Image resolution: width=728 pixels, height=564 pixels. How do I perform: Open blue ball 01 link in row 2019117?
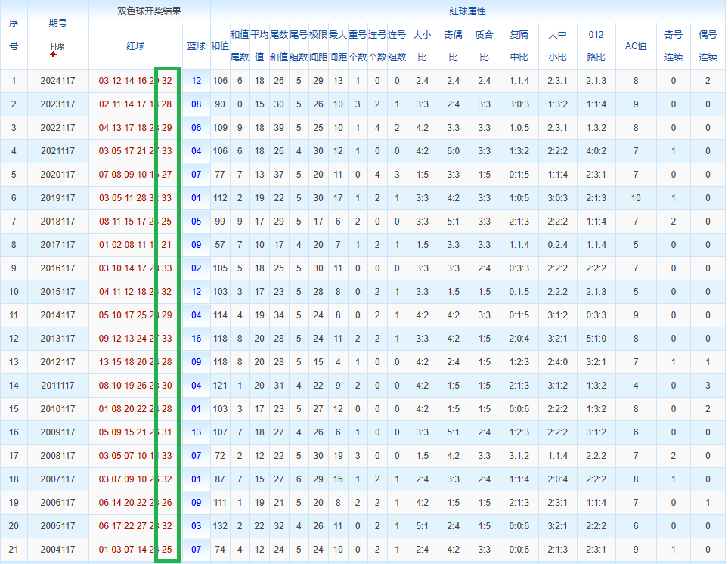click(197, 198)
